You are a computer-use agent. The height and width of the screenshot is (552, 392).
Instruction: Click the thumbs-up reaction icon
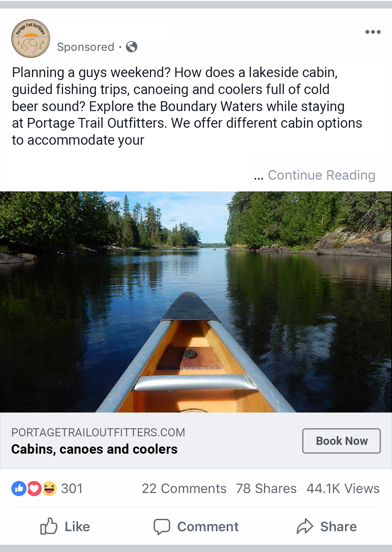pos(19,489)
